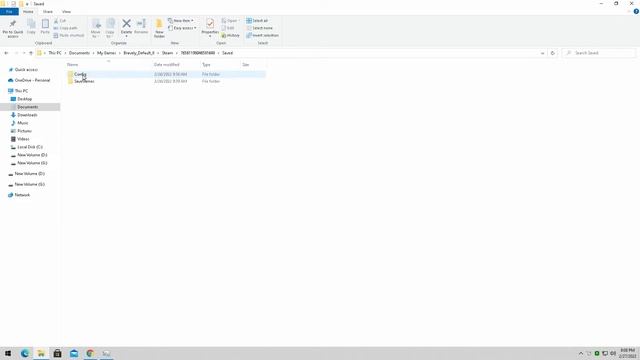The width and height of the screenshot is (640, 360).
Task: Open Downloads in navigation pane
Action: tap(27, 115)
